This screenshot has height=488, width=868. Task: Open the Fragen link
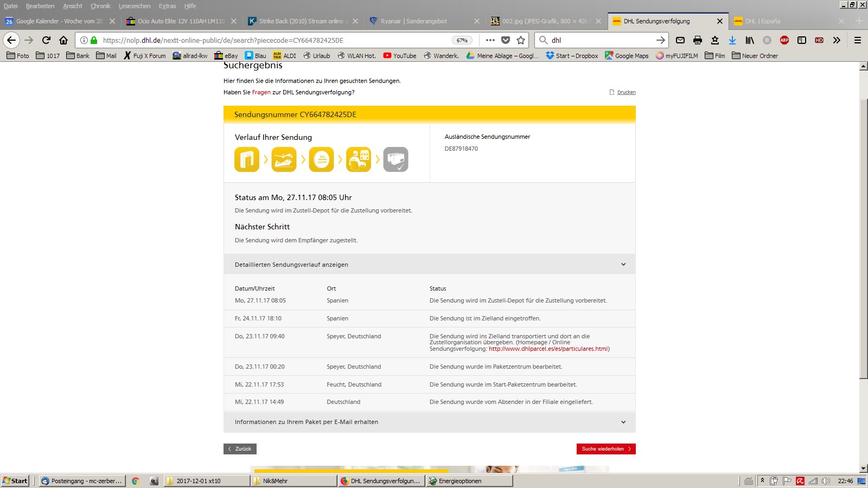click(261, 92)
